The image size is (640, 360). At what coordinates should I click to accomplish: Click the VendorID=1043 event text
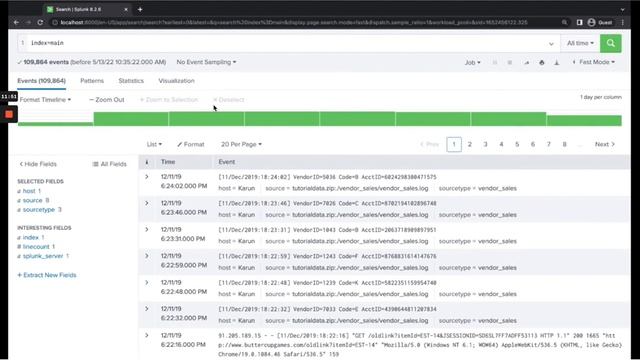tap(327, 230)
